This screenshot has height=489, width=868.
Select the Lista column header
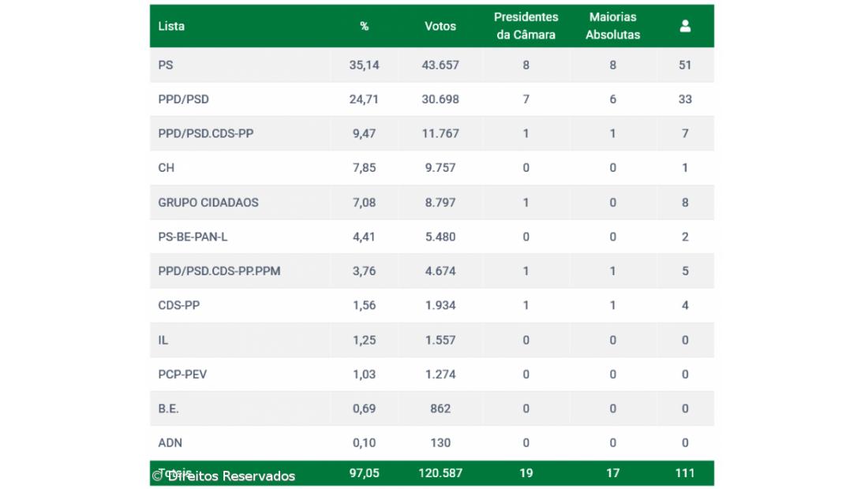click(169, 26)
